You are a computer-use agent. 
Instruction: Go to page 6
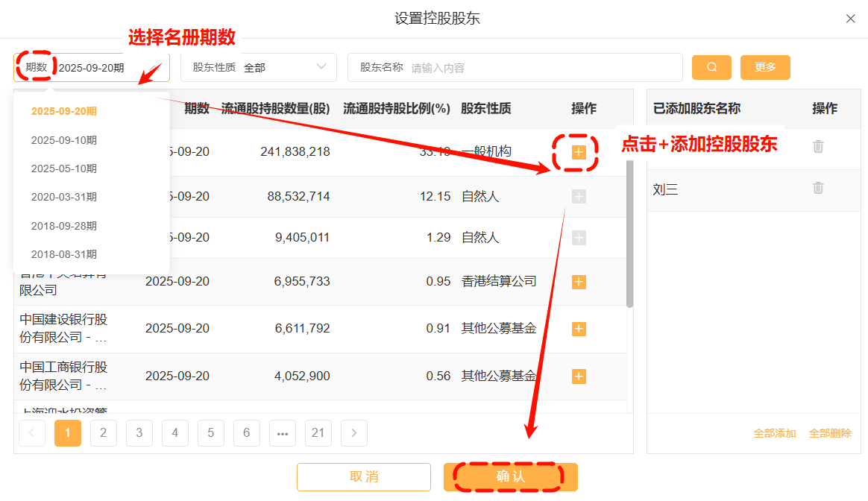coord(246,433)
